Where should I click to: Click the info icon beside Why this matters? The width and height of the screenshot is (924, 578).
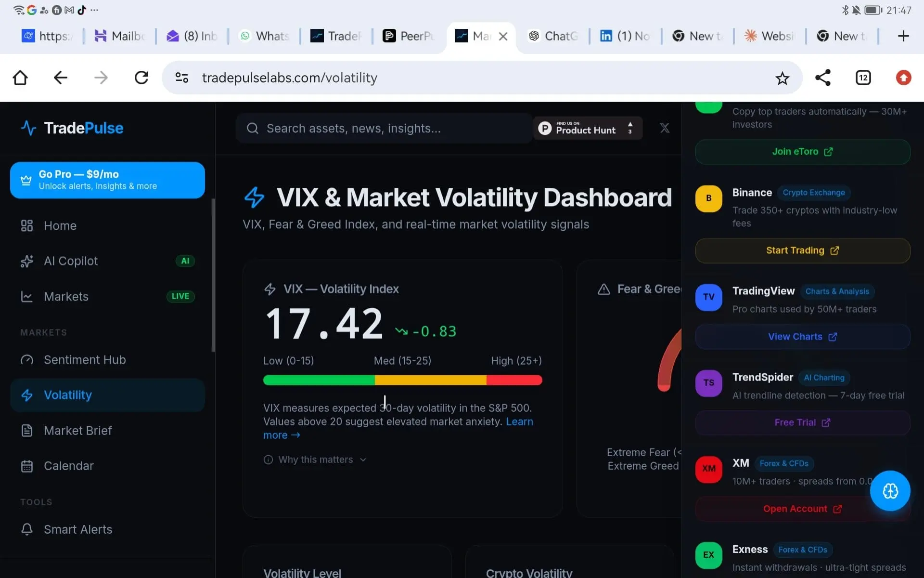point(268,460)
